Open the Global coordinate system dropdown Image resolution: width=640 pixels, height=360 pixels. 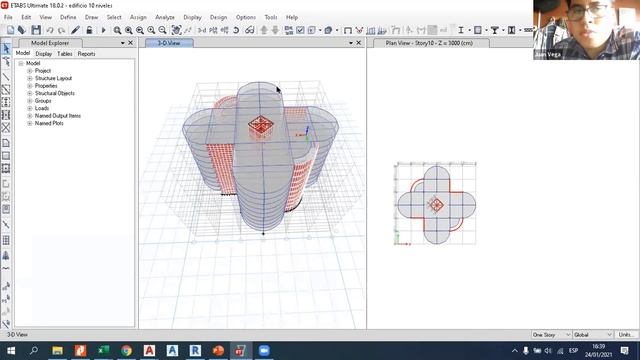tap(593, 335)
